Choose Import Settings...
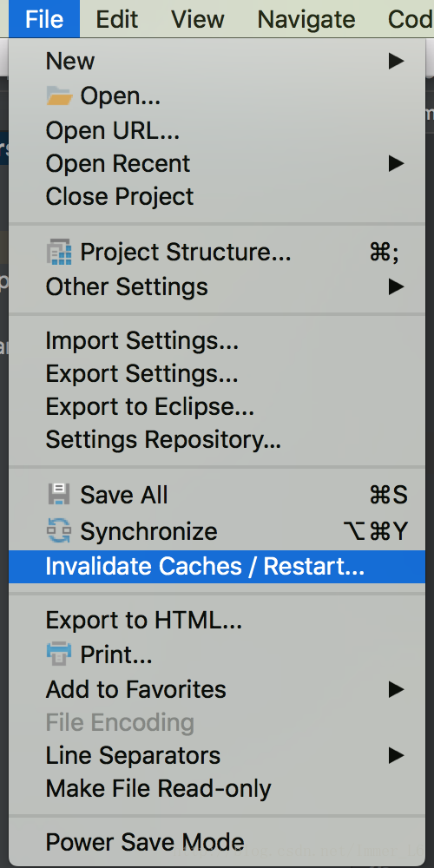 tap(217, 340)
